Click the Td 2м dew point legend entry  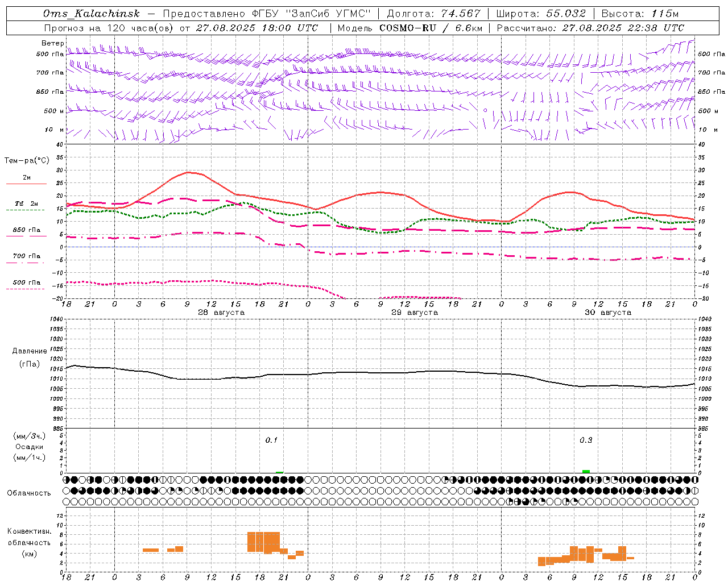[26, 203]
